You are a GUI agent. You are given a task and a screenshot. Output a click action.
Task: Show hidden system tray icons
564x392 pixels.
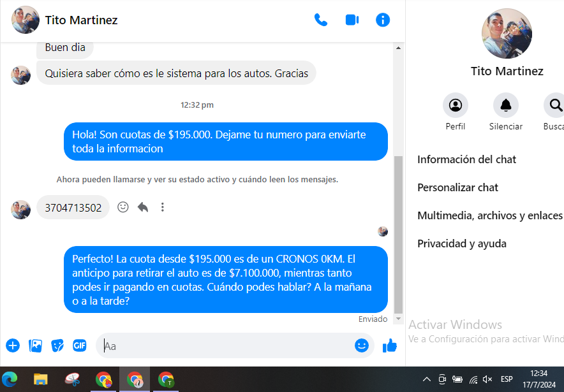coord(427,379)
